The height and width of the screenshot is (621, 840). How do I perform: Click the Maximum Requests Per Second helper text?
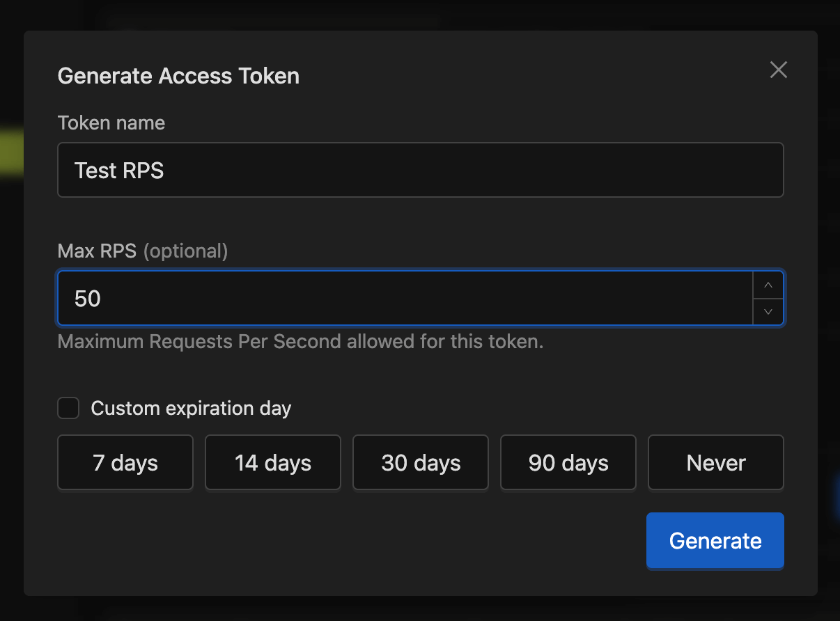[300, 342]
